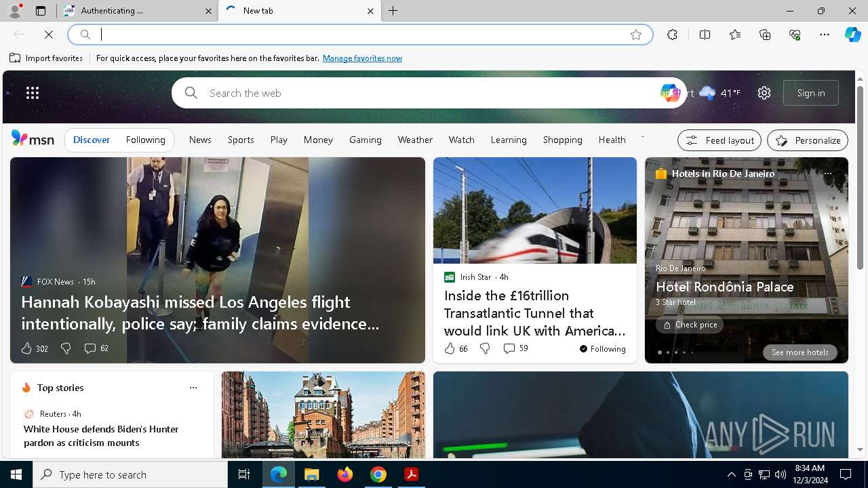This screenshot has height=488, width=868.
Task: Open the Favorites list icon
Action: [735, 35]
